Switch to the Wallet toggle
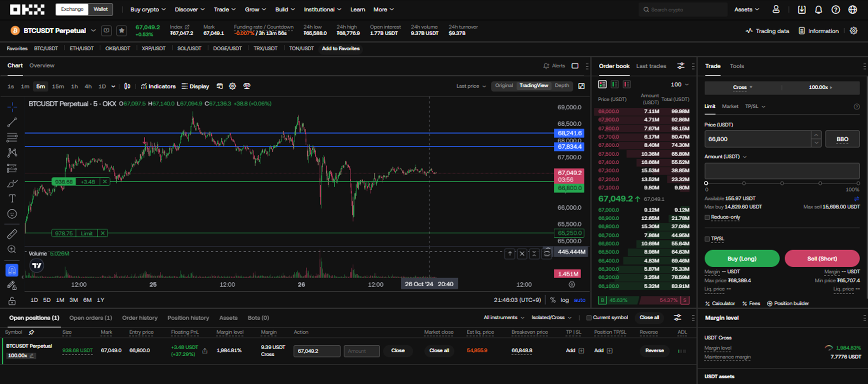This screenshot has height=384, width=868. pos(100,9)
